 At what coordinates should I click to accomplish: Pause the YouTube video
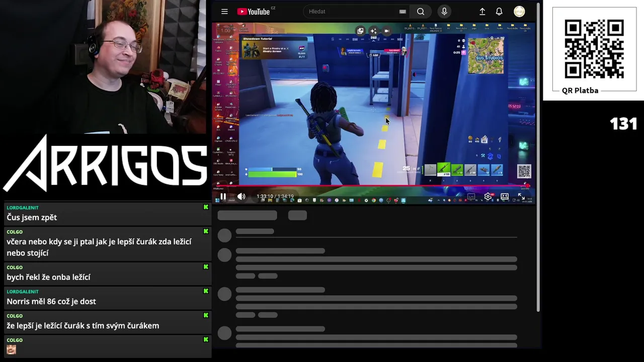click(x=223, y=197)
